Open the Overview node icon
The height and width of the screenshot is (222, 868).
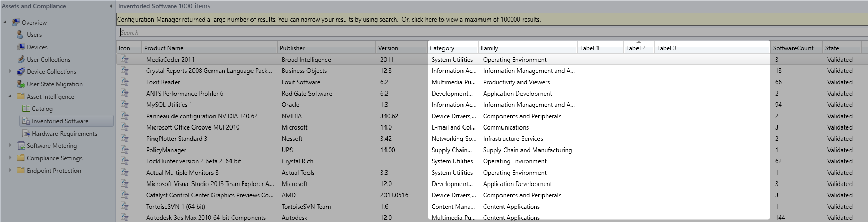(x=16, y=22)
